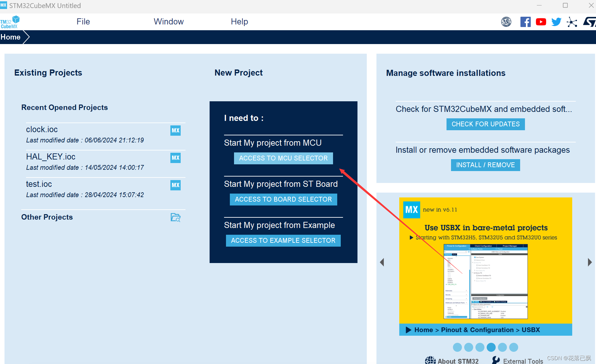The height and width of the screenshot is (364, 596).
Task: Click CHECK FOR UPDATES button
Action: coord(485,124)
